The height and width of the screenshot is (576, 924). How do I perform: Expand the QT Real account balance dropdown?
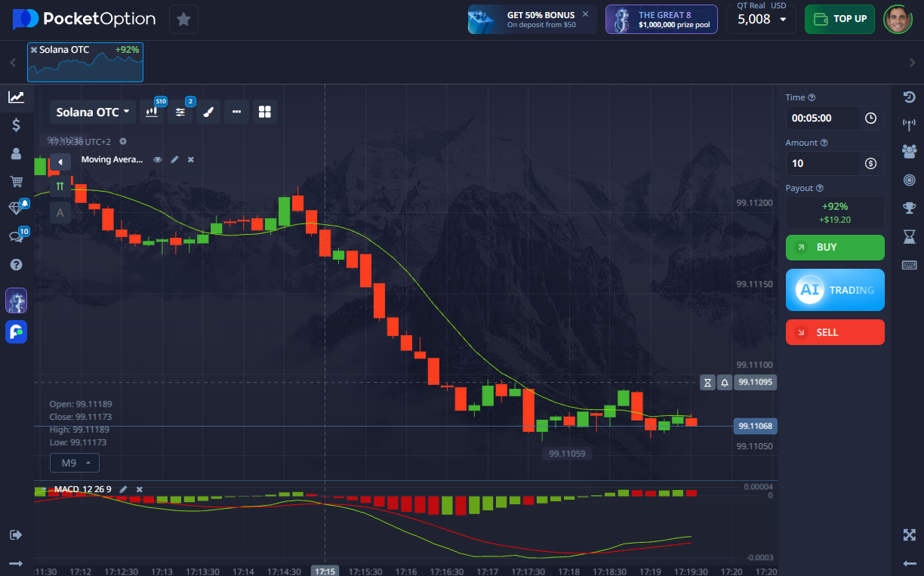coord(761,19)
